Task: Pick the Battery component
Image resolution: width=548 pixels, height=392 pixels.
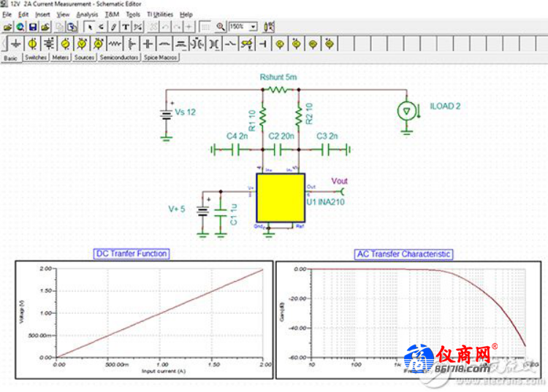Action: [x=49, y=44]
